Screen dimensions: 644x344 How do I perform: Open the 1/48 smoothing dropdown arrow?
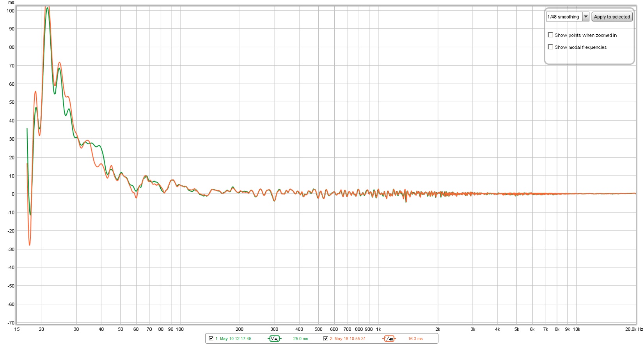click(x=585, y=17)
